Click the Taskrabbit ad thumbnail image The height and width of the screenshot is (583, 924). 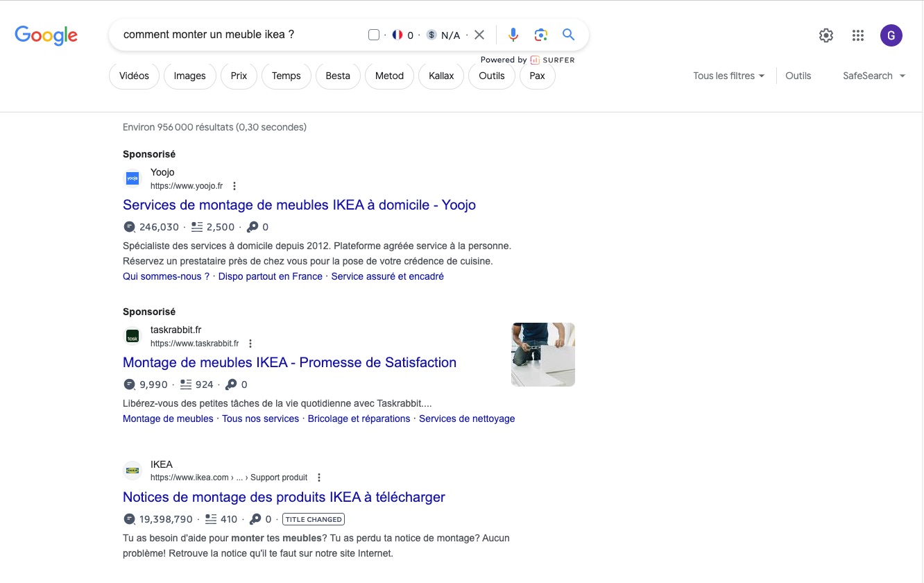(x=543, y=355)
